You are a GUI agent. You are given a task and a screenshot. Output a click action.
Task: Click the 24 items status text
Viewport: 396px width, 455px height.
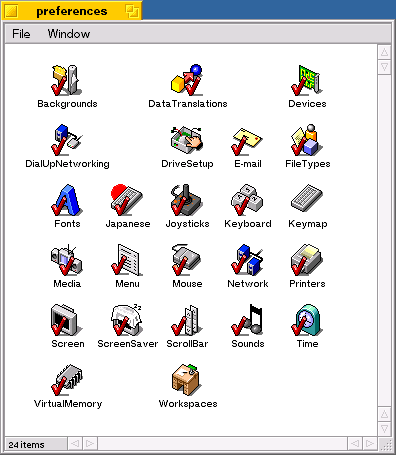coord(26,445)
